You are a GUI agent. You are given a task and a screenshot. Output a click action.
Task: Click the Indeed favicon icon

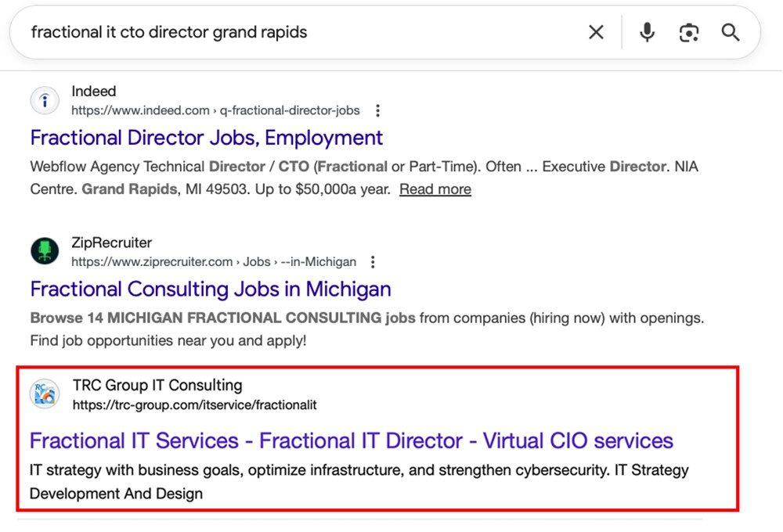tap(45, 101)
